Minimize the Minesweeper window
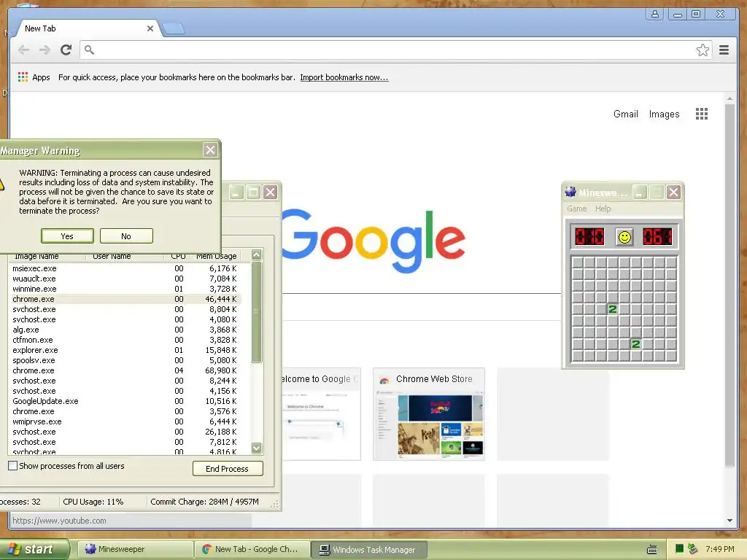Viewport: 747px width, 560px height. (639, 192)
